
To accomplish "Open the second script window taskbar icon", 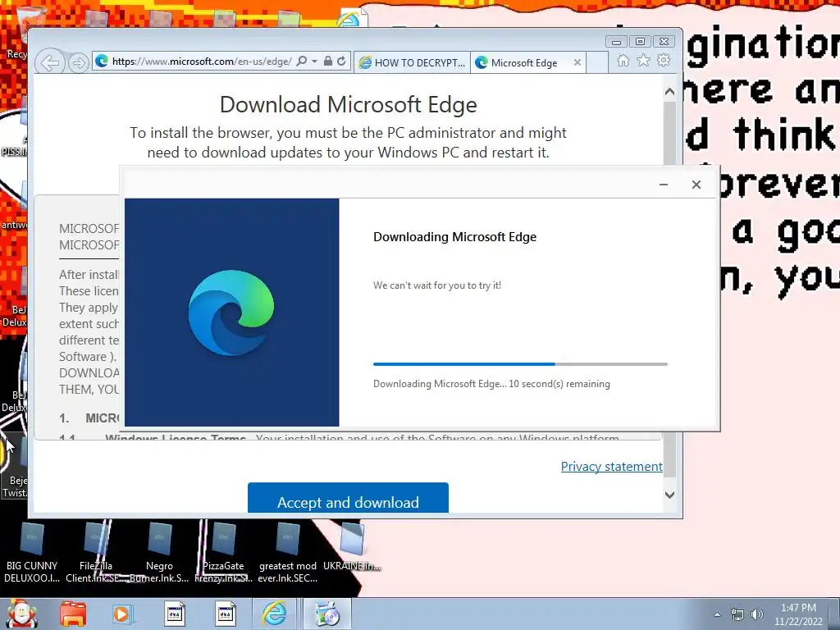I will (x=226, y=614).
